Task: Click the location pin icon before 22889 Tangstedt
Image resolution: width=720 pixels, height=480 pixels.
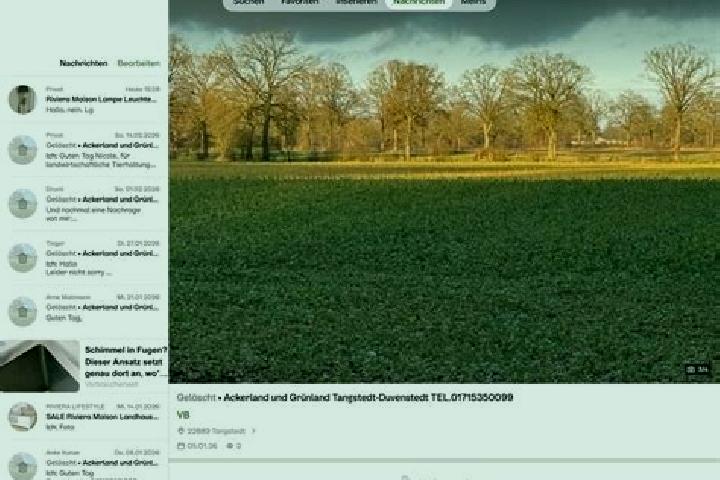Action: pos(181,431)
